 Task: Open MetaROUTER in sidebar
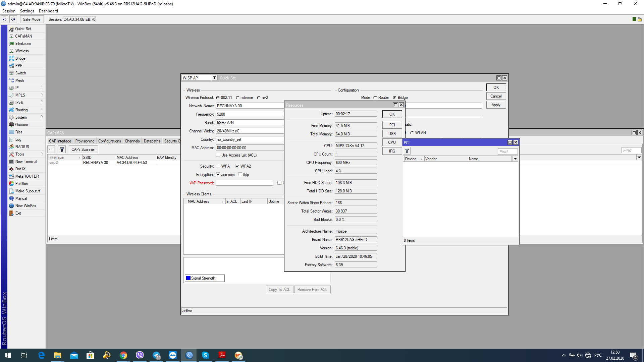pos(26,176)
